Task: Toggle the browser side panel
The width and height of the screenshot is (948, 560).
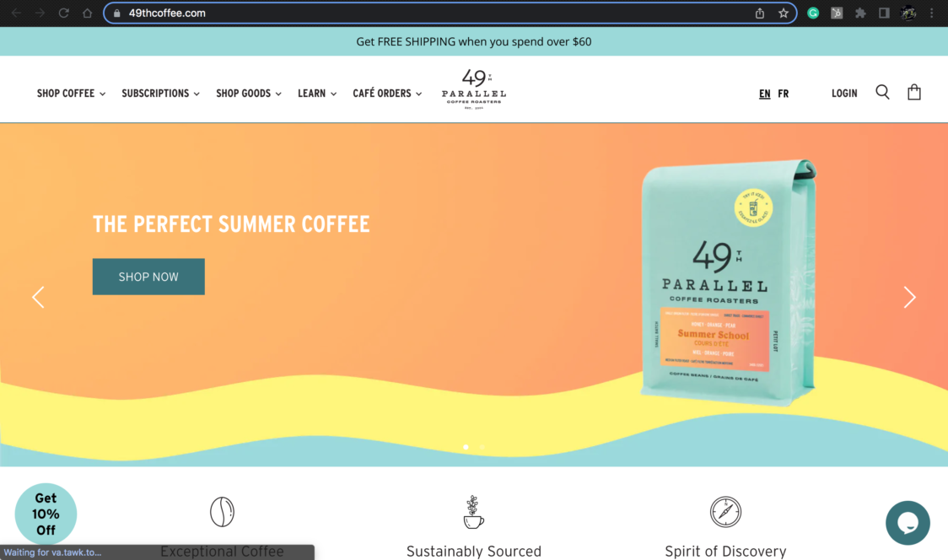Action: (x=884, y=13)
